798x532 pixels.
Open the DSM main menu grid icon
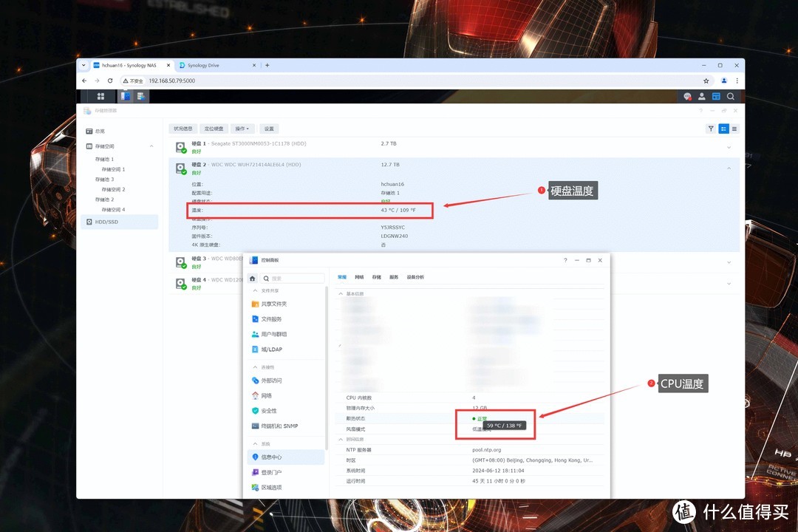[100, 96]
